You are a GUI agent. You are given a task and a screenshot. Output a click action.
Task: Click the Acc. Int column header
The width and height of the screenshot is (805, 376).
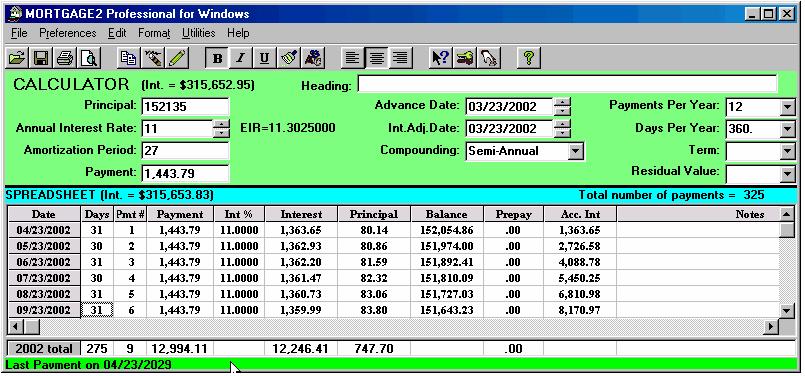580,214
